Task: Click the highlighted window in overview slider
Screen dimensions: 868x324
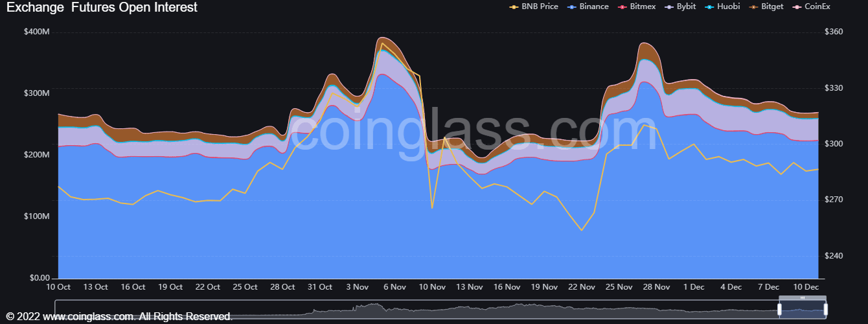Action: 803,311
